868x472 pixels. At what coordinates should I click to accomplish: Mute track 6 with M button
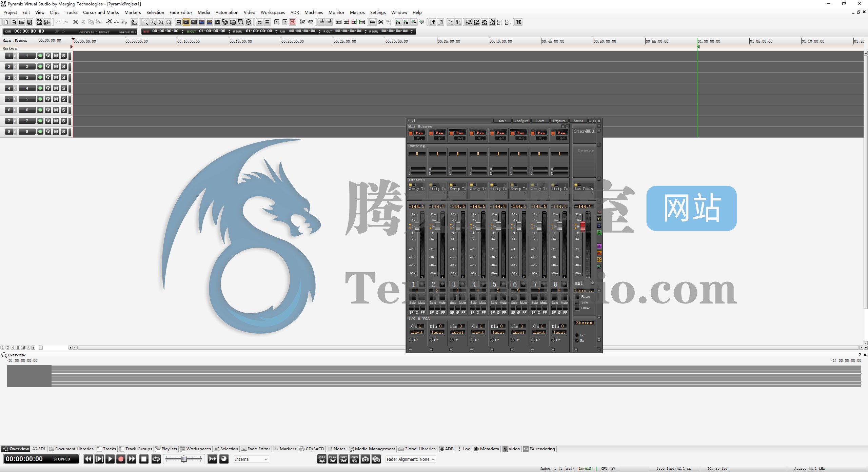[56, 110]
